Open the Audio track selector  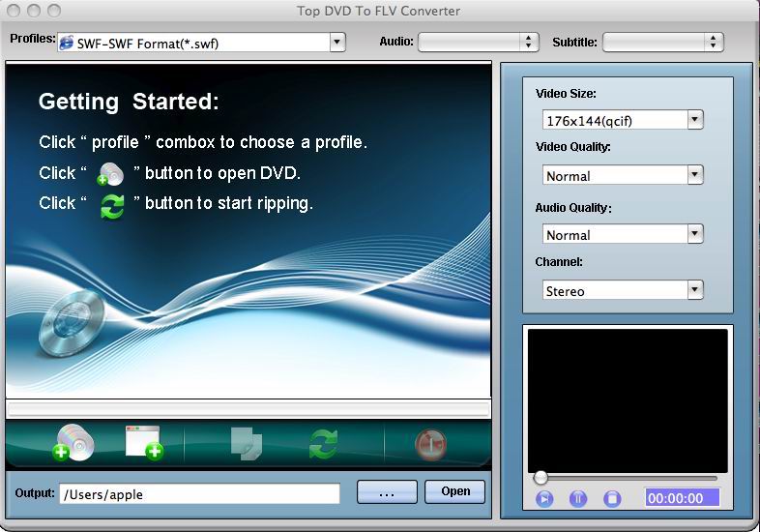478,43
